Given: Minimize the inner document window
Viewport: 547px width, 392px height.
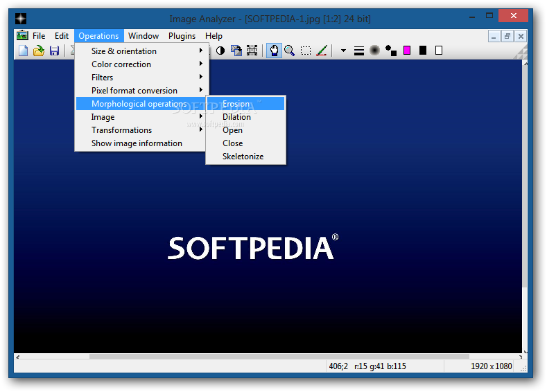Looking at the screenshot, I should coord(494,36).
